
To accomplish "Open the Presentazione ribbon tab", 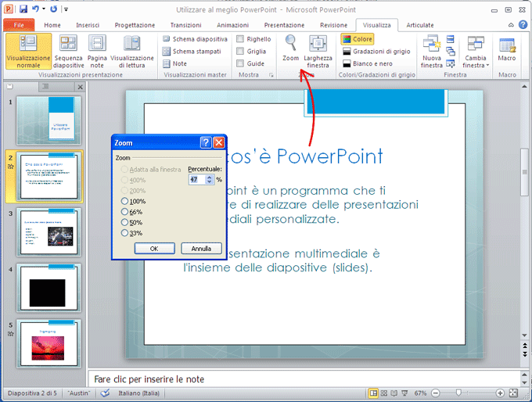I will (x=284, y=25).
